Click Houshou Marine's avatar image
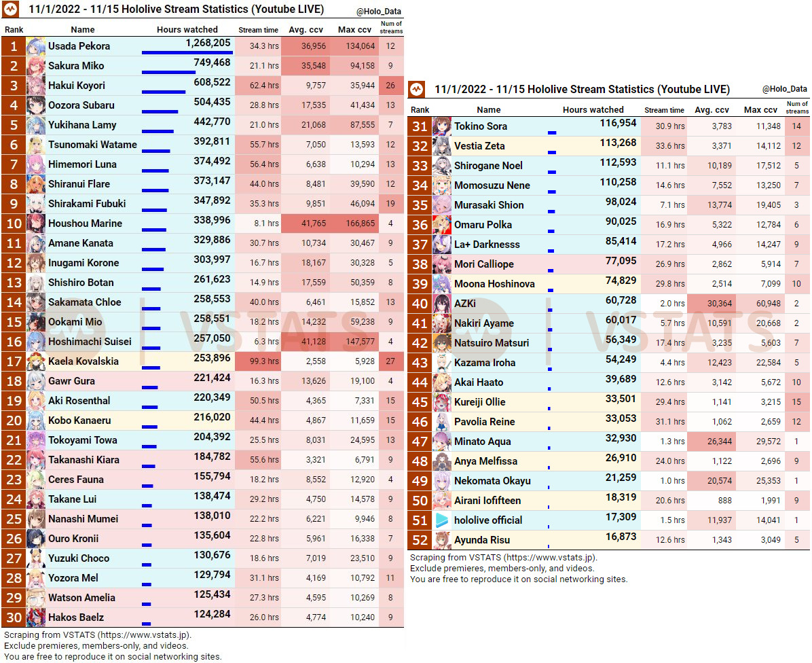812x663 pixels. click(x=36, y=223)
